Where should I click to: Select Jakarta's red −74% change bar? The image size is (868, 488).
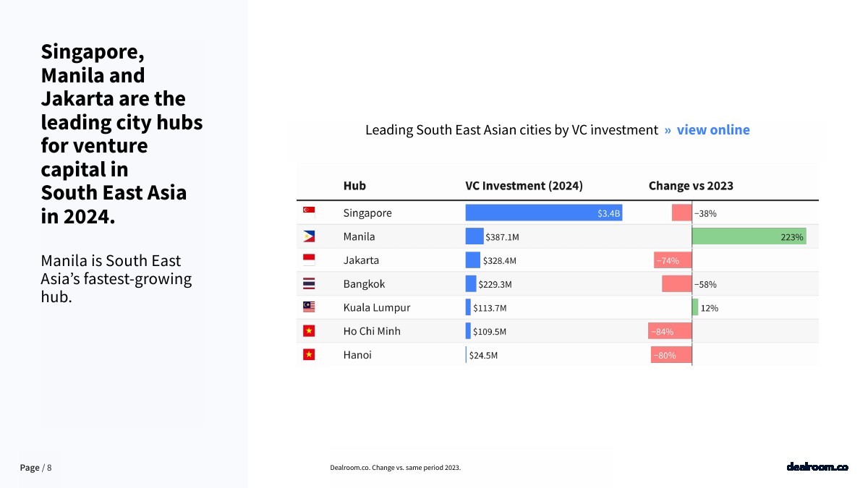pos(673,260)
